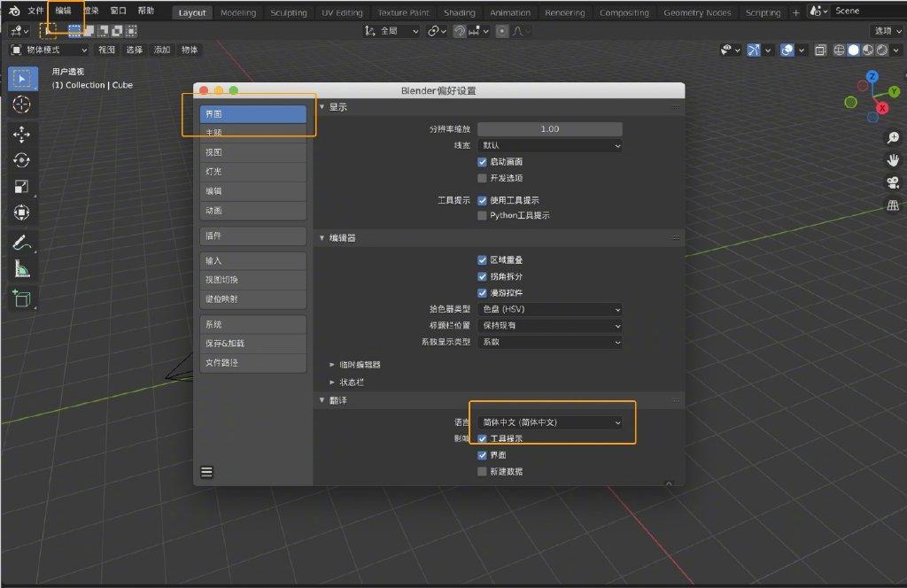The width and height of the screenshot is (907, 588).
Task: Toggle the 使用工具提示 checkbox
Action: (482, 201)
